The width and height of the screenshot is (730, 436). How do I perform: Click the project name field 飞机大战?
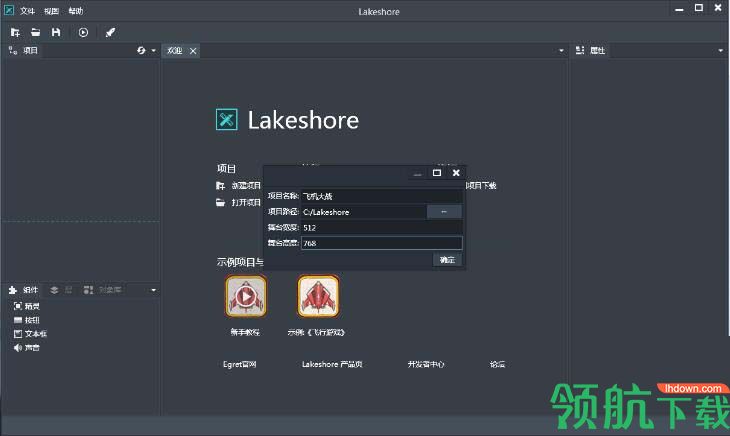pos(382,196)
